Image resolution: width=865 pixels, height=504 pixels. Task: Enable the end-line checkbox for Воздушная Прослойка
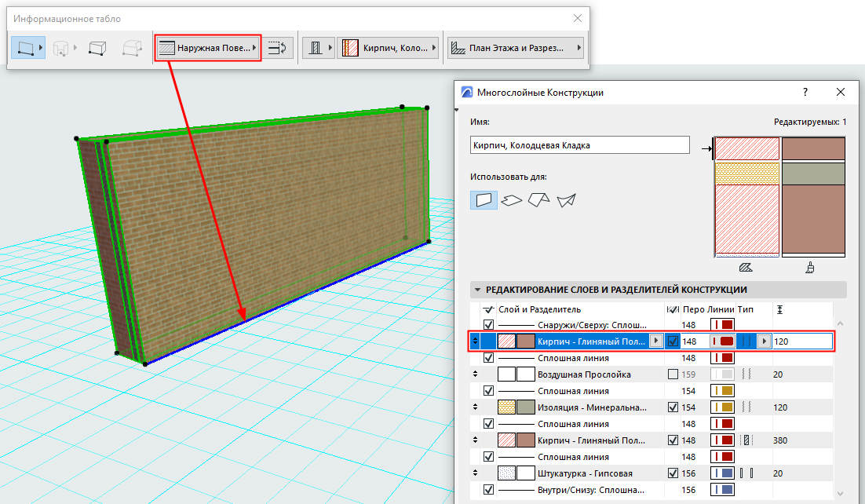673,374
